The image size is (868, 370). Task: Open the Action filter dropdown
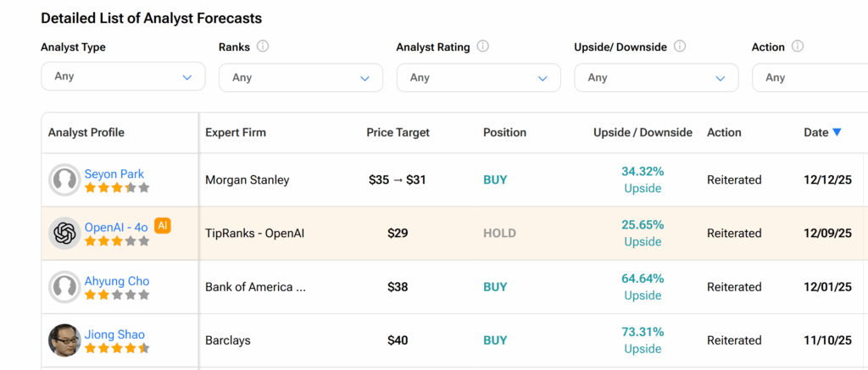coord(810,78)
